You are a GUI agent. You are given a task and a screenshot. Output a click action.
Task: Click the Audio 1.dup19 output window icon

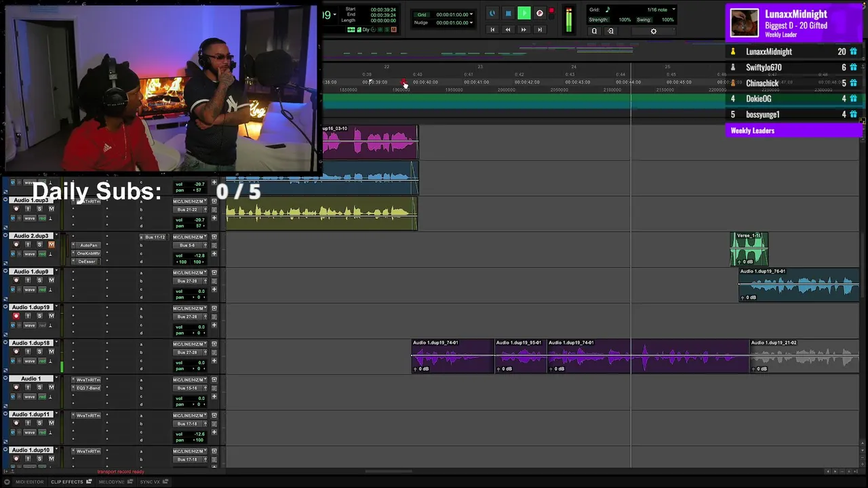pyautogui.click(x=214, y=308)
